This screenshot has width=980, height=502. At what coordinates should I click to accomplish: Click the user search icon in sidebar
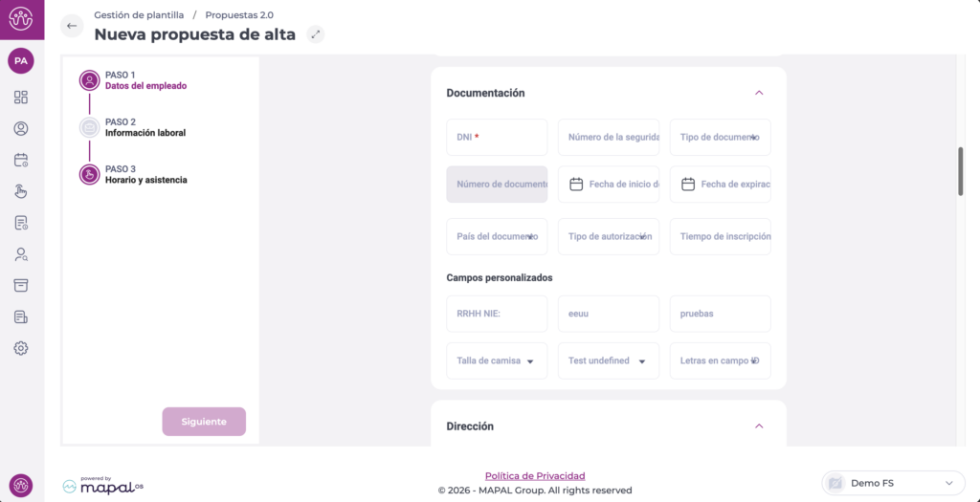(21, 254)
